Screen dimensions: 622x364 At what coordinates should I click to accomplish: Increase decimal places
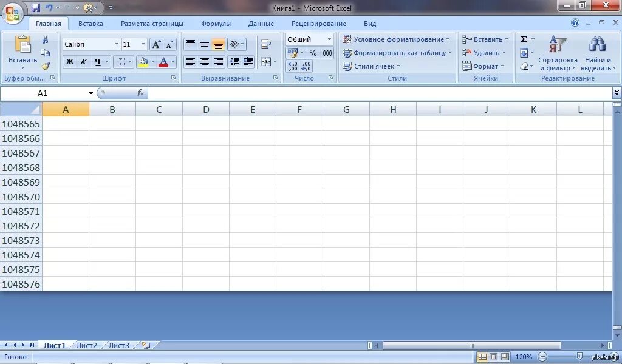(293, 66)
